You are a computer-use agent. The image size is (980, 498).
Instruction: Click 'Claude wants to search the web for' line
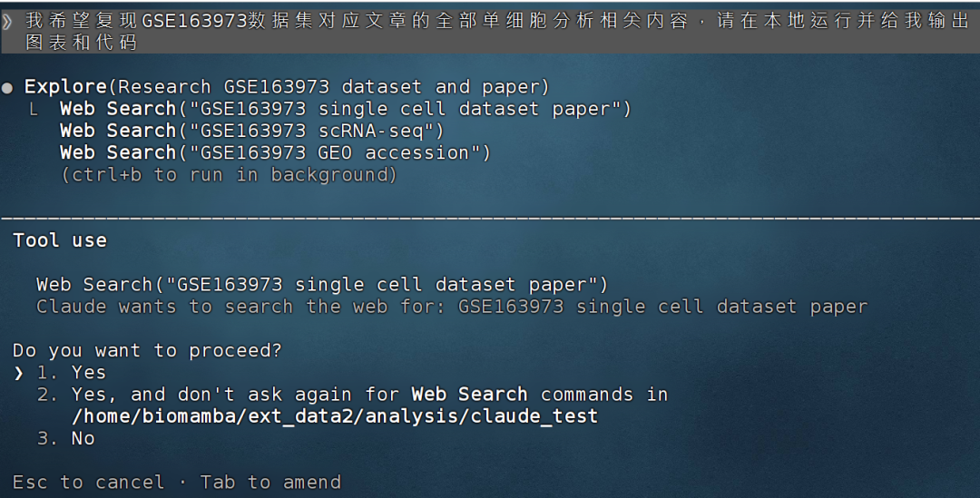click(452, 307)
